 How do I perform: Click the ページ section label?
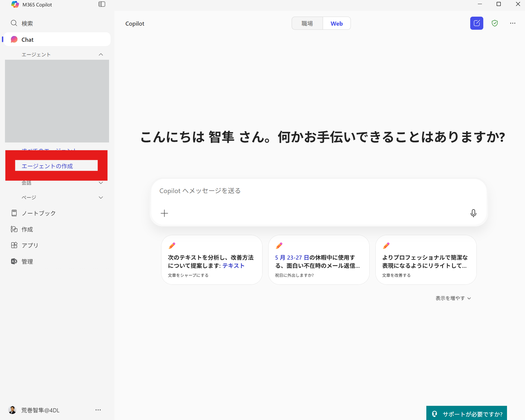tap(29, 197)
